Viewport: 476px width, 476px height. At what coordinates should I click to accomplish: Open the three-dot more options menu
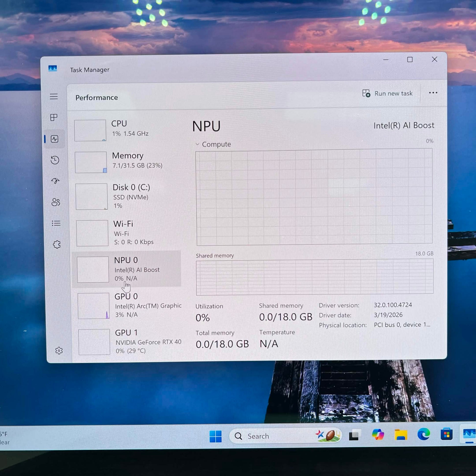point(433,93)
